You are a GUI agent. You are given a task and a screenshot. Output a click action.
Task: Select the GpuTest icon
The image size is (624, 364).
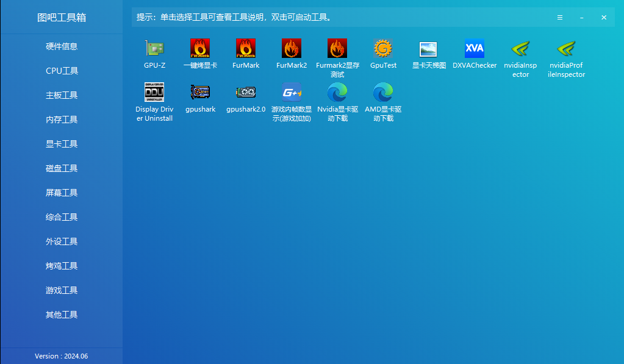point(383,49)
